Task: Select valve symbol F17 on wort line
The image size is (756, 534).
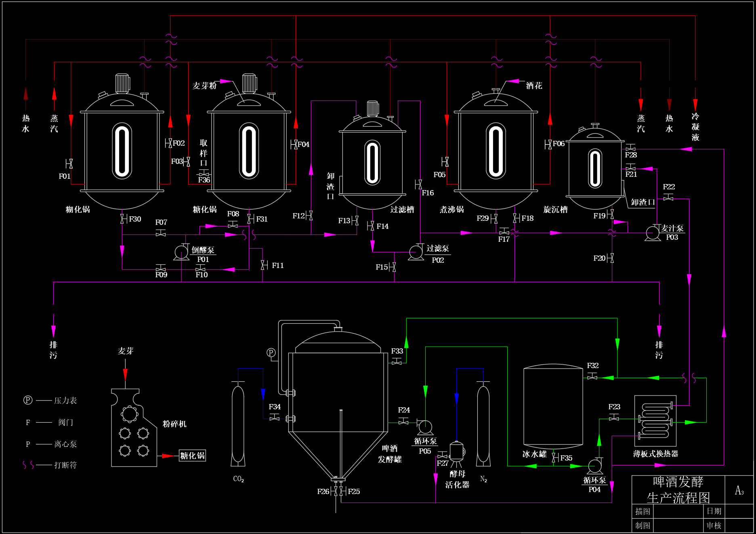Action: [x=504, y=231]
